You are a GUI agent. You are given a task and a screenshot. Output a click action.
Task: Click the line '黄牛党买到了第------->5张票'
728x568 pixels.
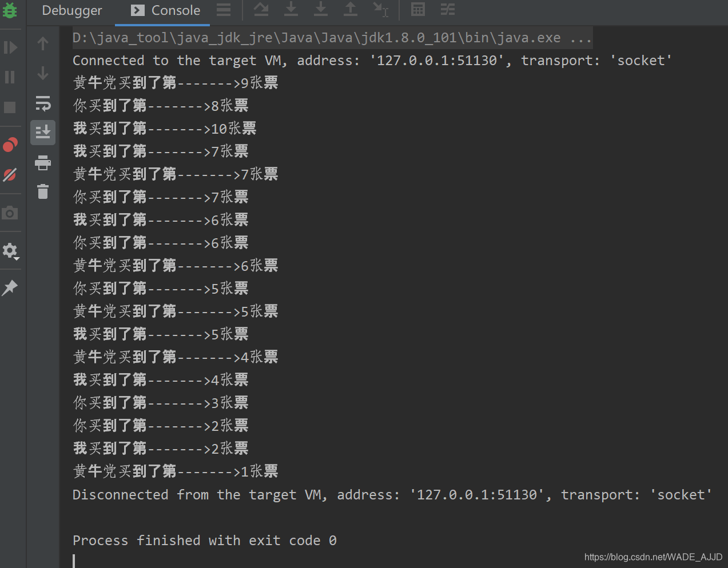176,311
